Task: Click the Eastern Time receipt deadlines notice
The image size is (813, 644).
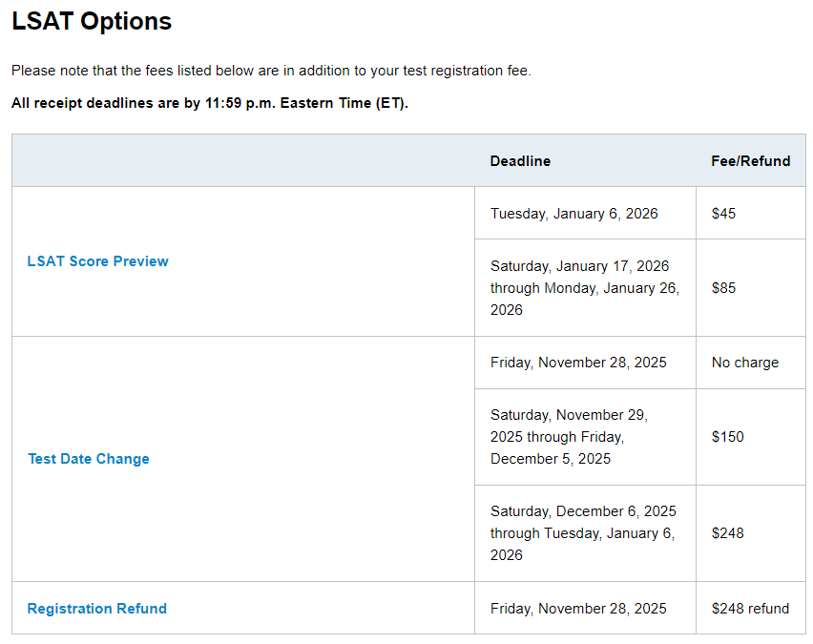Action: point(210,103)
